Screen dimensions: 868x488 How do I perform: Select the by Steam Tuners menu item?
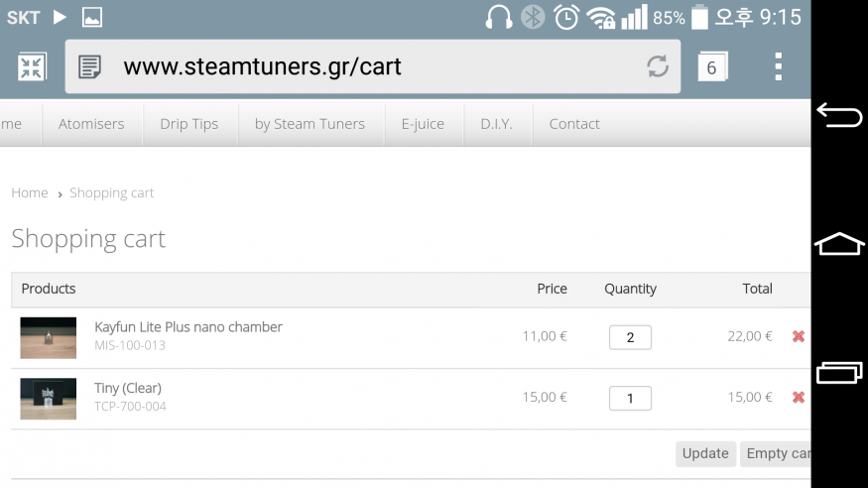310,124
